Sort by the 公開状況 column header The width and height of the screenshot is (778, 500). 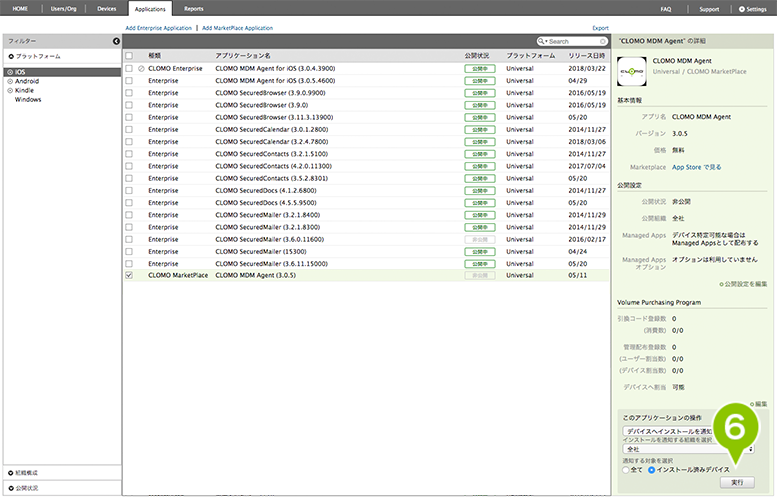[x=477, y=56]
